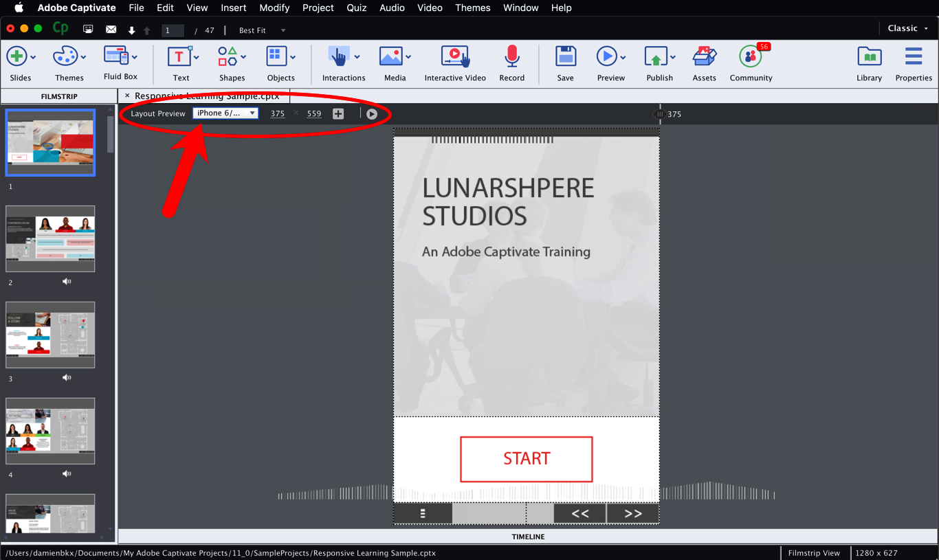939x560 pixels.
Task: Click the Record microphone icon
Action: tap(511, 56)
